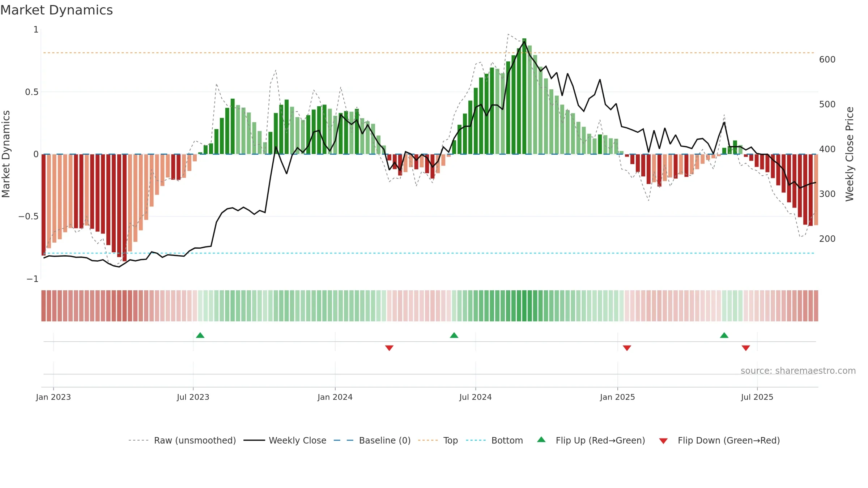The height and width of the screenshot is (488, 868).
Task: Click the tallest dark green bar at the peak
Action: (524, 96)
